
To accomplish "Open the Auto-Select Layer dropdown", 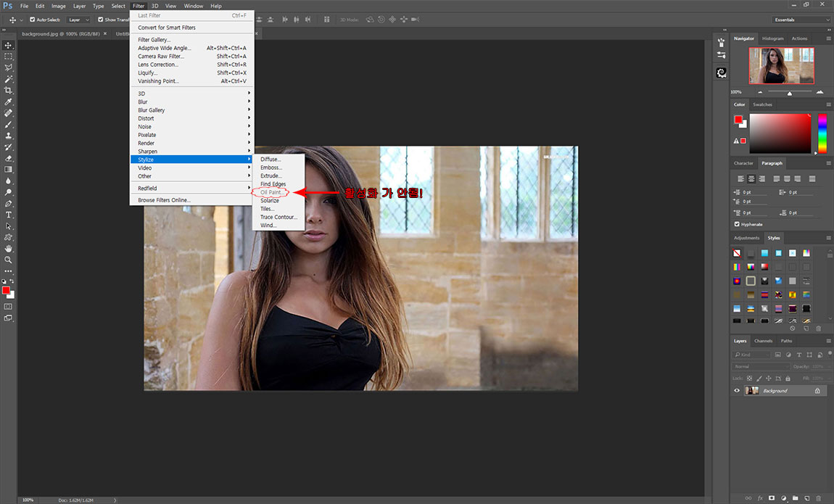I will (x=79, y=20).
